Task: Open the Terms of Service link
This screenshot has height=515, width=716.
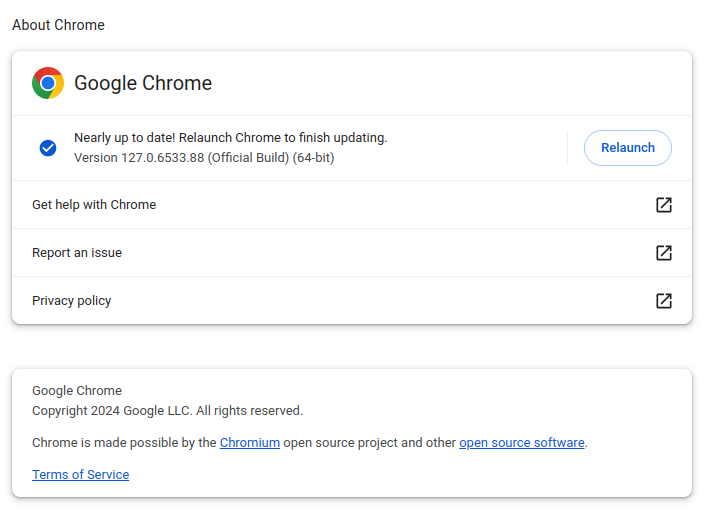Action: (x=80, y=475)
